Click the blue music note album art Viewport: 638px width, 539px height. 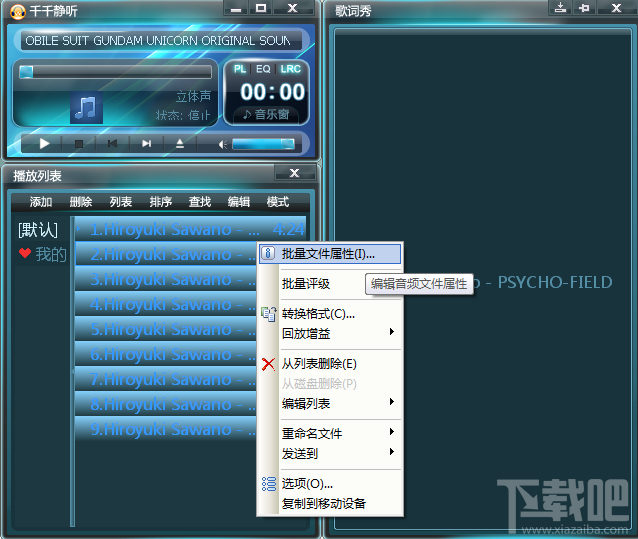click(x=86, y=107)
